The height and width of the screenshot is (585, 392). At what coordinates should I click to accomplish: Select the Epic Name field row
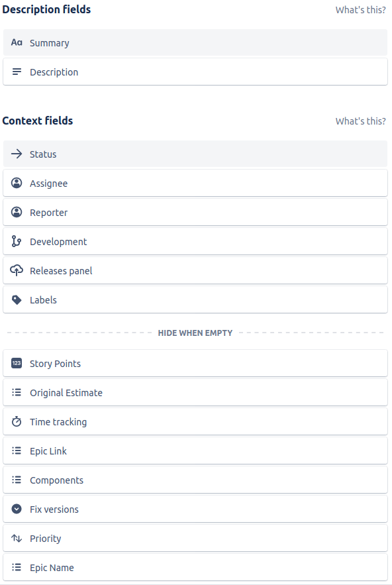(x=195, y=568)
